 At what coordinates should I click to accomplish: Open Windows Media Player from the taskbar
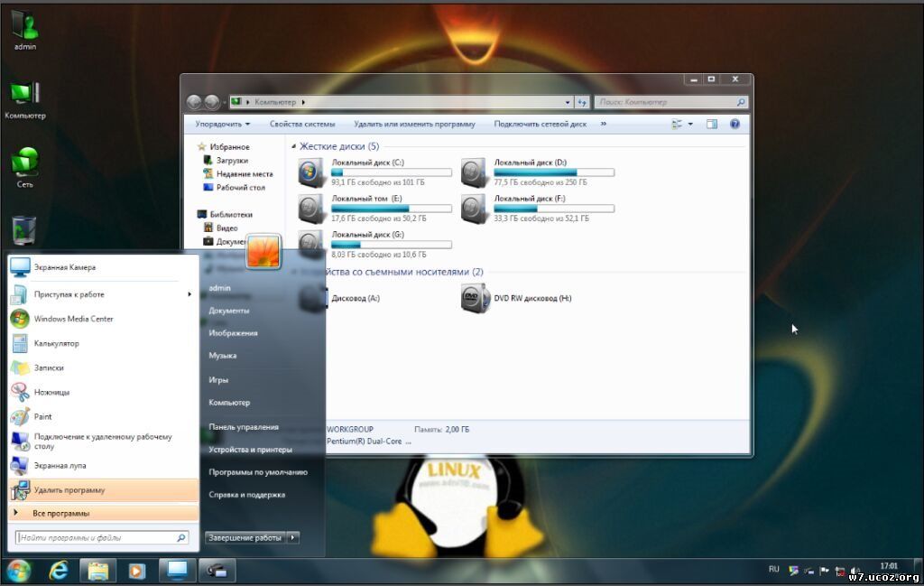tap(135, 570)
